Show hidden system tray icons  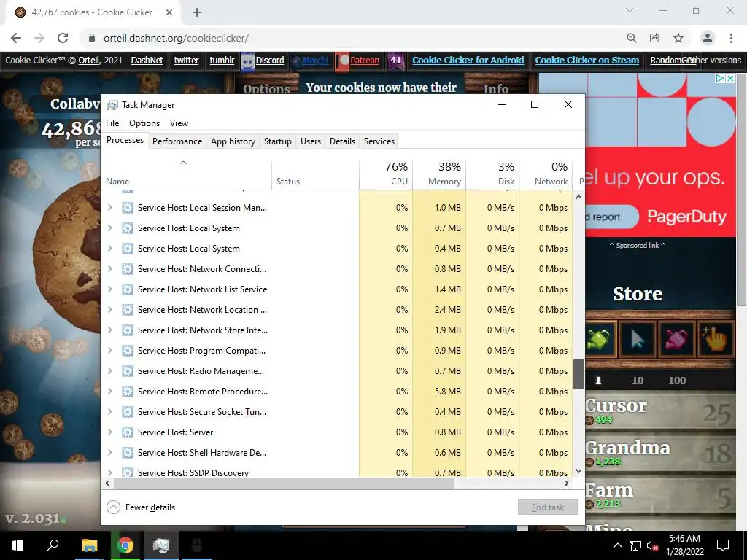click(x=617, y=545)
